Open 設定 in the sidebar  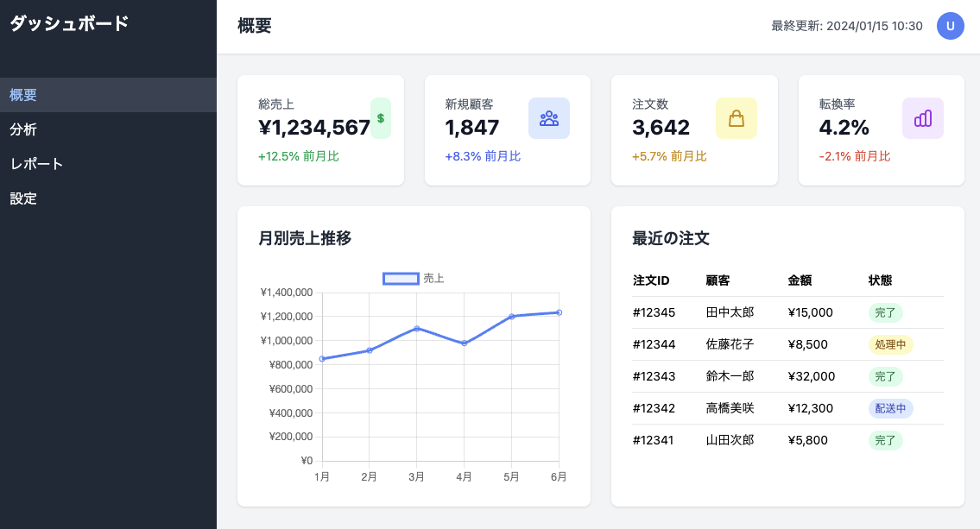(x=108, y=198)
